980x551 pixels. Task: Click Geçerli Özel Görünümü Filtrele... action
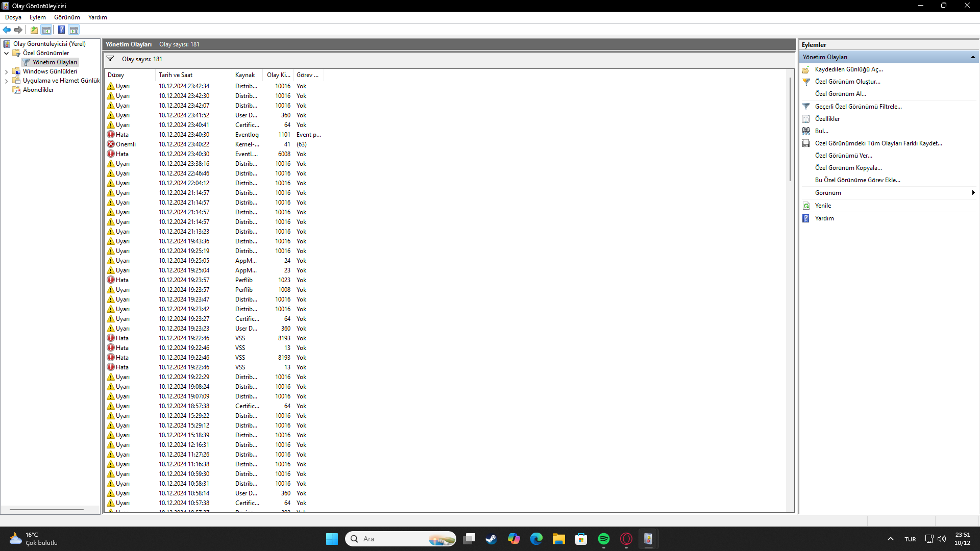pos(858,107)
